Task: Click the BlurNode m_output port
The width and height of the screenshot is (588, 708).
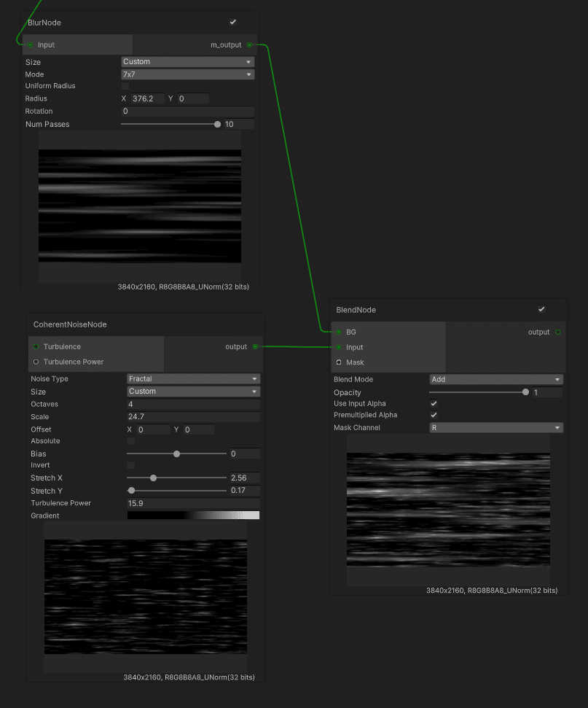Action: point(249,44)
